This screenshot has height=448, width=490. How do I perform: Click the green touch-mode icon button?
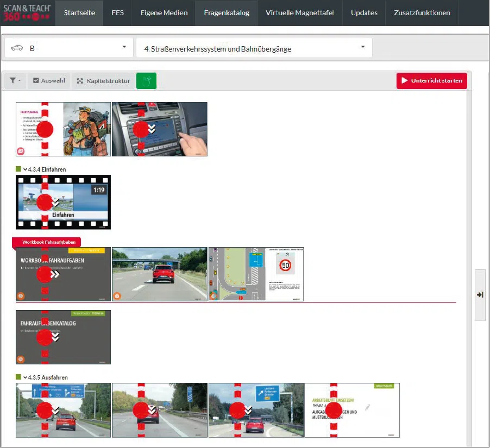click(x=146, y=81)
